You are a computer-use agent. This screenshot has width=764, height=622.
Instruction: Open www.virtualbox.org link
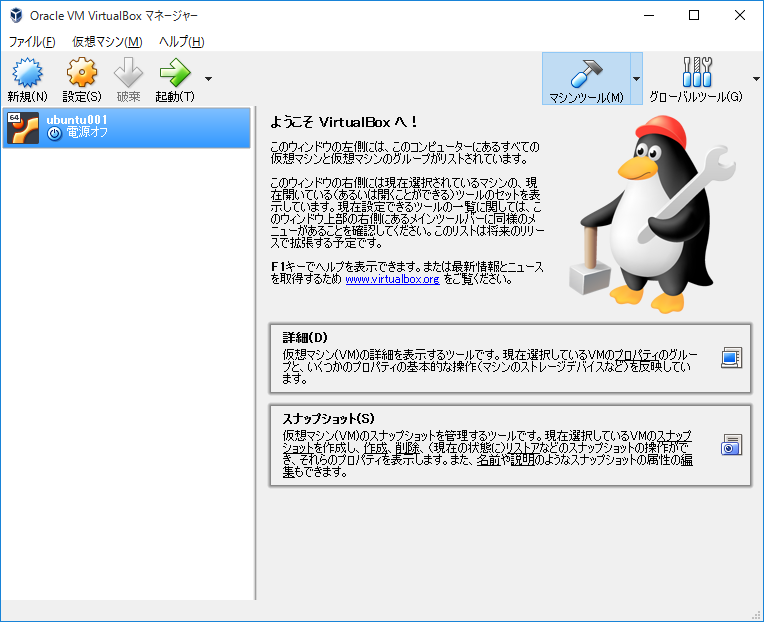(x=392, y=279)
